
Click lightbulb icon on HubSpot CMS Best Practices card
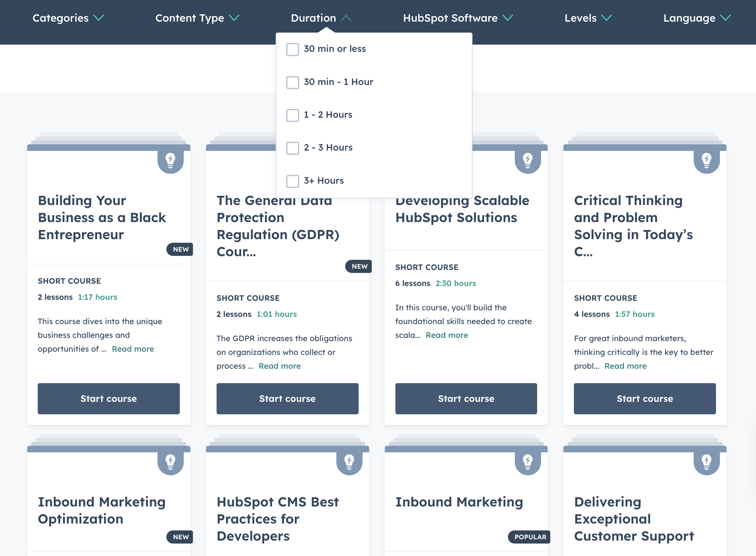[349, 462]
